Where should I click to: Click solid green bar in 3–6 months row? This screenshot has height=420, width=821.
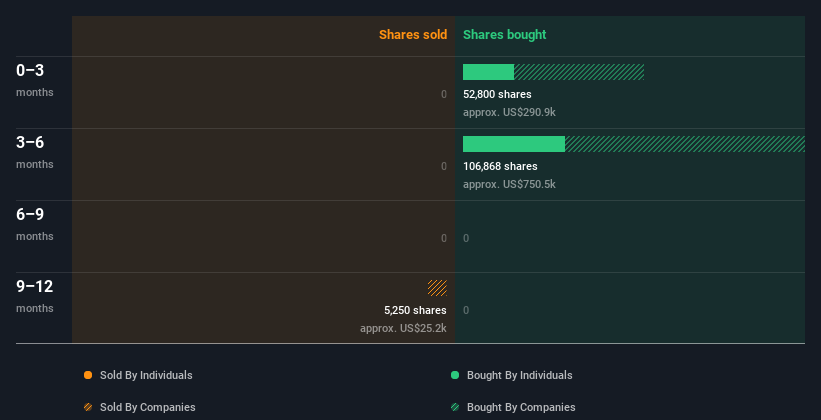[x=514, y=144]
